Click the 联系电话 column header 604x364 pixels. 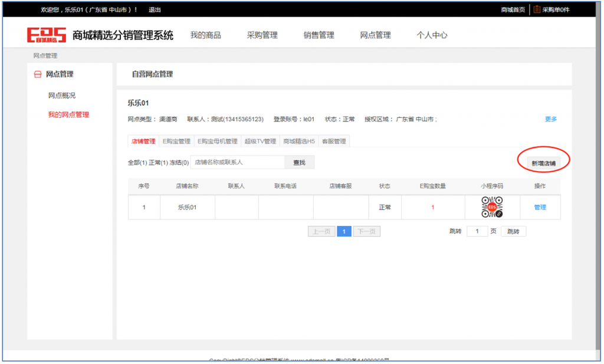tap(285, 186)
